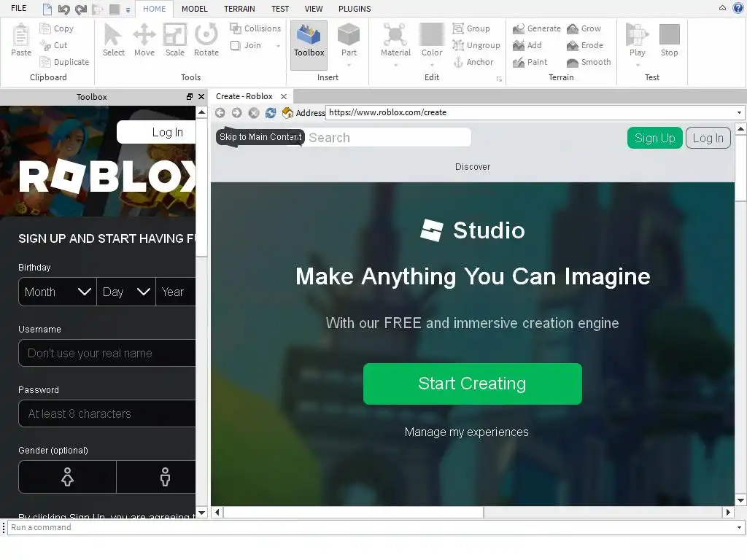Click the Copy icon in Clipboard
Image resolution: width=747 pixels, height=560 pixels.
[45, 28]
